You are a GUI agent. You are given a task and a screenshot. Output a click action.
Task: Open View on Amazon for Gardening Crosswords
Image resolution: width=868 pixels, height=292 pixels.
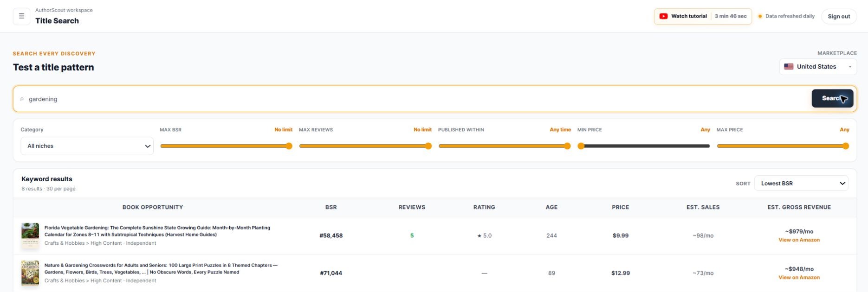click(799, 278)
